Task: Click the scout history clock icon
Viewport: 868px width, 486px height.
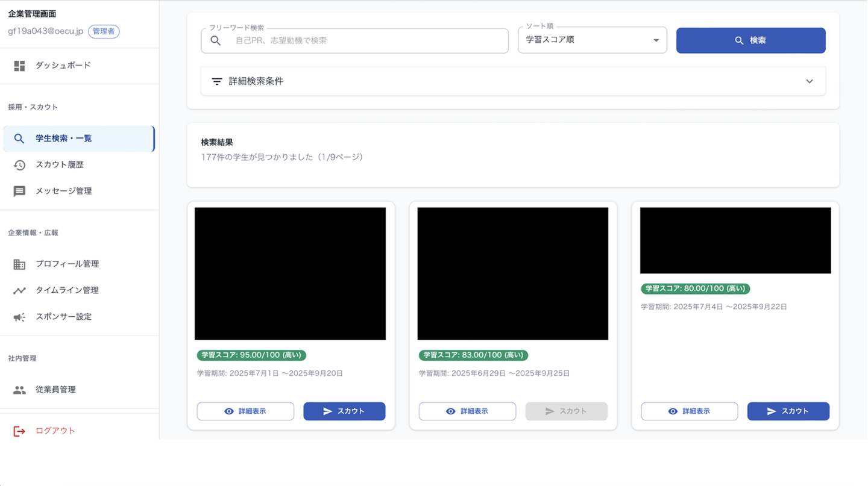Action: coord(19,165)
